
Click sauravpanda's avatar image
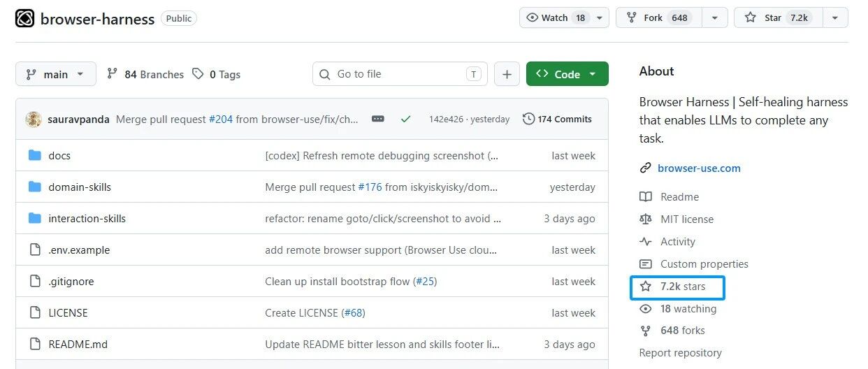point(34,119)
